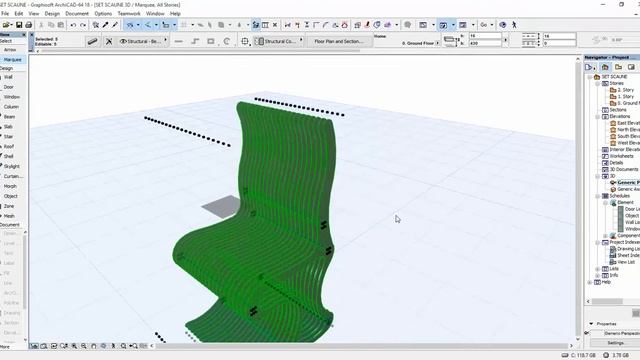640x360 pixels.
Task: Click the hand pan icon at bottom
Action: point(94,346)
